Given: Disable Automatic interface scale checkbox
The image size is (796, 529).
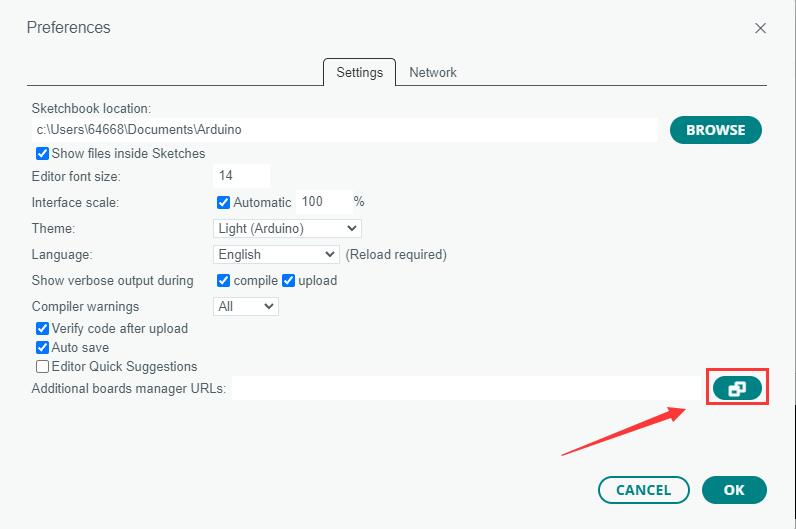Looking at the screenshot, I should 224,202.
